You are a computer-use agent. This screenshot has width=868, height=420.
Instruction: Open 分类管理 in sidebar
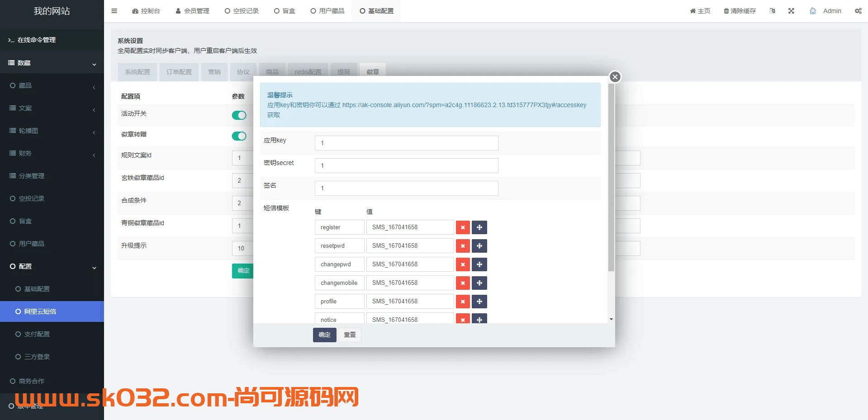[52, 176]
